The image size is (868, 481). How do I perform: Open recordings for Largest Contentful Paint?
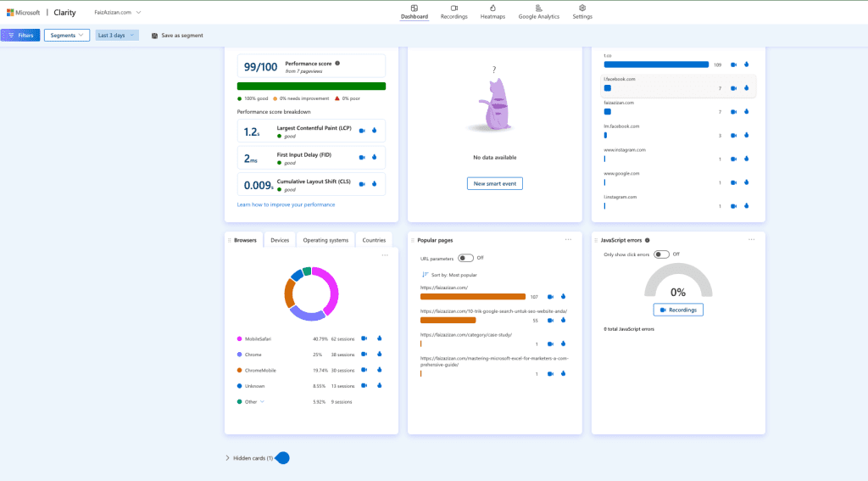[362, 131]
